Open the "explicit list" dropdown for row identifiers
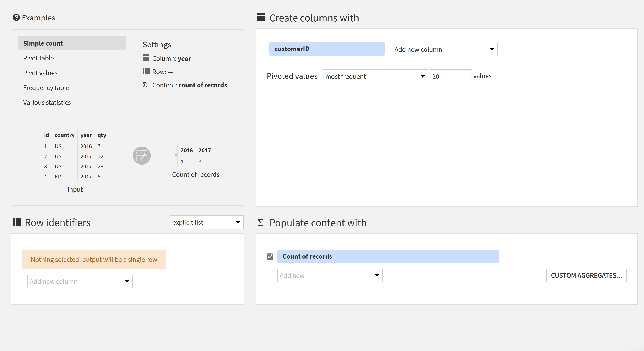The width and height of the screenshot is (644, 351). tap(206, 222)
